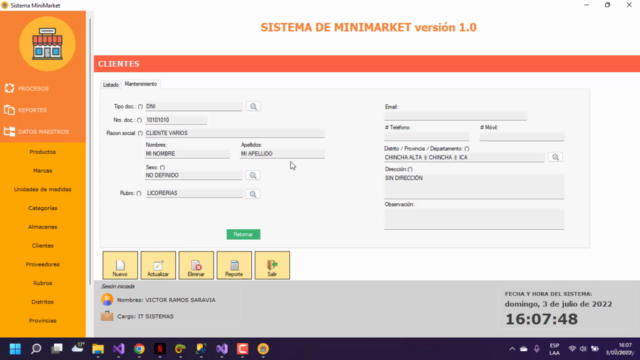Click the Razon social field

pyautogui.click(x=235, y=133)
